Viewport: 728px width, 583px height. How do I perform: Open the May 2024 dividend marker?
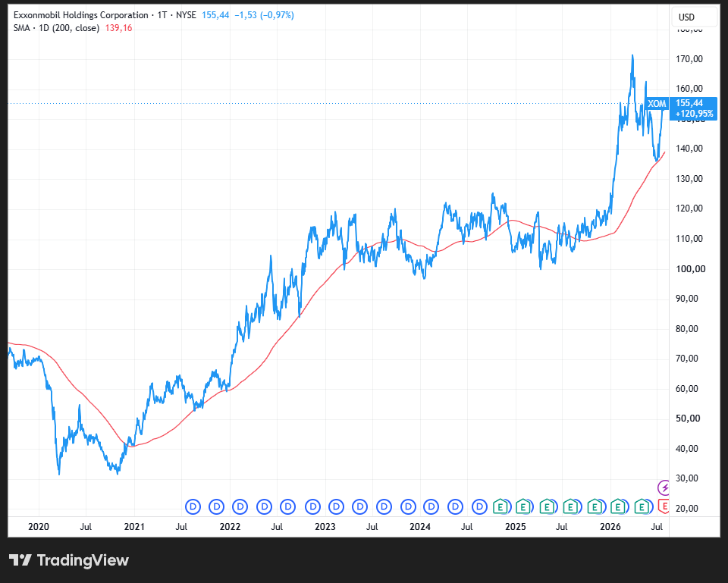click(456, 506)
